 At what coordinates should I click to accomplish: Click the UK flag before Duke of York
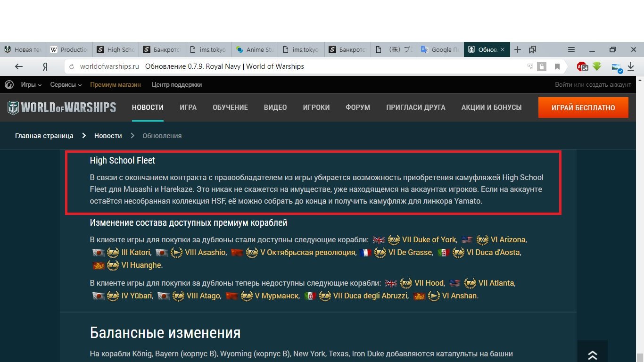(379, 240)
